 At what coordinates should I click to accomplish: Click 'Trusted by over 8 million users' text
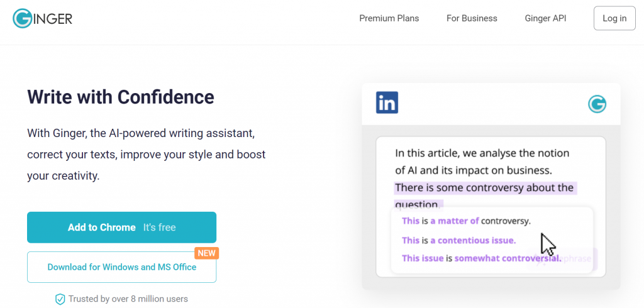click(128, 299)
